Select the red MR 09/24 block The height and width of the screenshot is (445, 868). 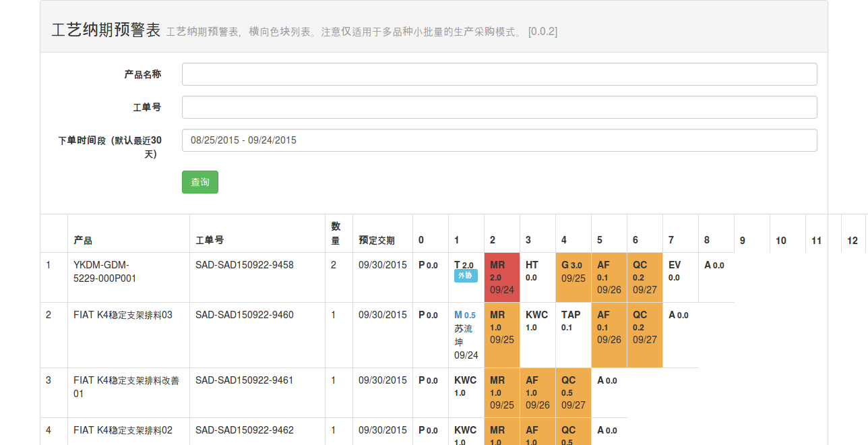pyautogui.click(x=501, y=277)
